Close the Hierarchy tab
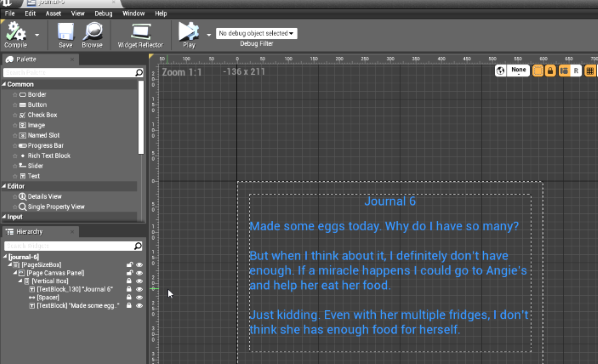This screenshot has width=598, height=364. [x=72, y=232]
